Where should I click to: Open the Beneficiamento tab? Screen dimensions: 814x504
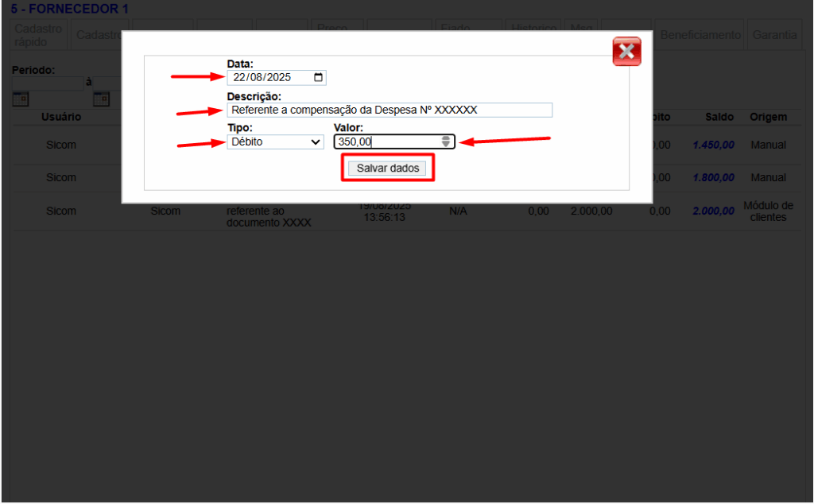coord(700,35)
